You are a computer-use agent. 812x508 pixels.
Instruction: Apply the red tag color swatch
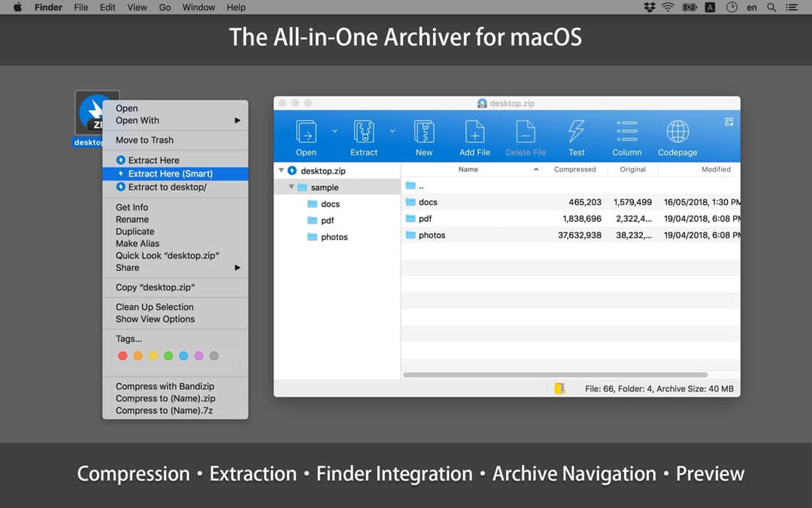122,355
